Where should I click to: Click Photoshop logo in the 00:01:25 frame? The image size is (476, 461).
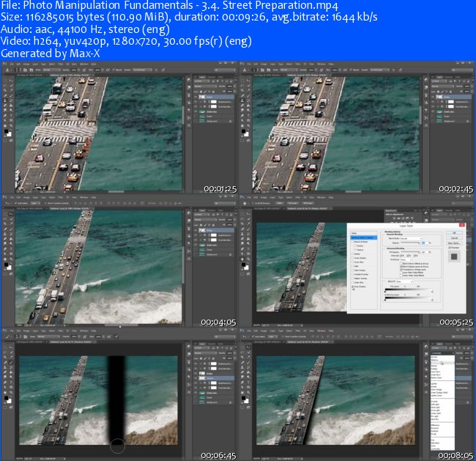click(x=4, y=64)
